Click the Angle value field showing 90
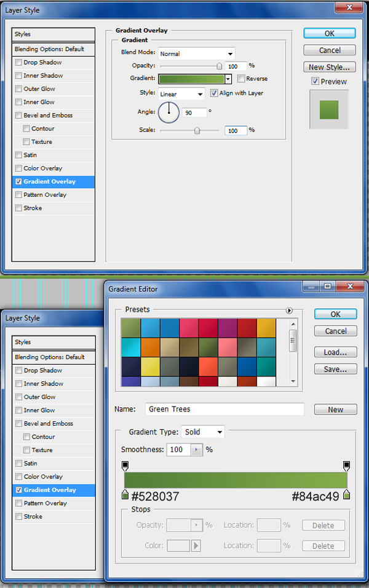 tap(194, 113)
